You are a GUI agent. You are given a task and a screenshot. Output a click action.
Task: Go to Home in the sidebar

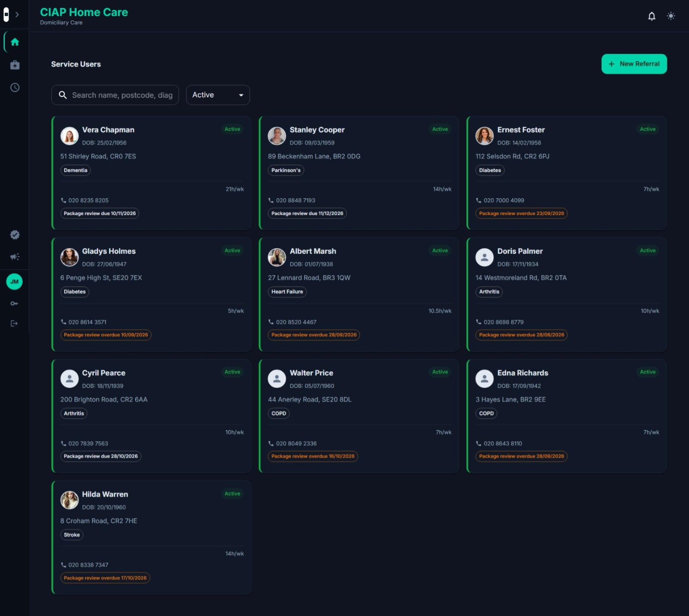pos(15,42)
